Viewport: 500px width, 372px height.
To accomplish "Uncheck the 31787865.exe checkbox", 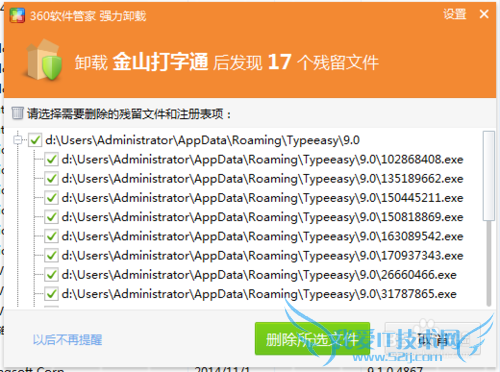I will 51,294.
